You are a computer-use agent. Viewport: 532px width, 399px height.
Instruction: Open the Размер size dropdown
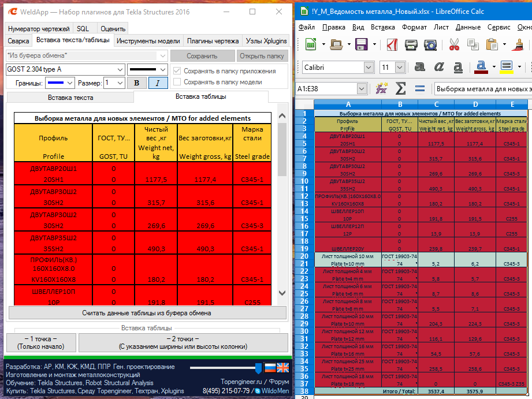(x=120, y=83)
